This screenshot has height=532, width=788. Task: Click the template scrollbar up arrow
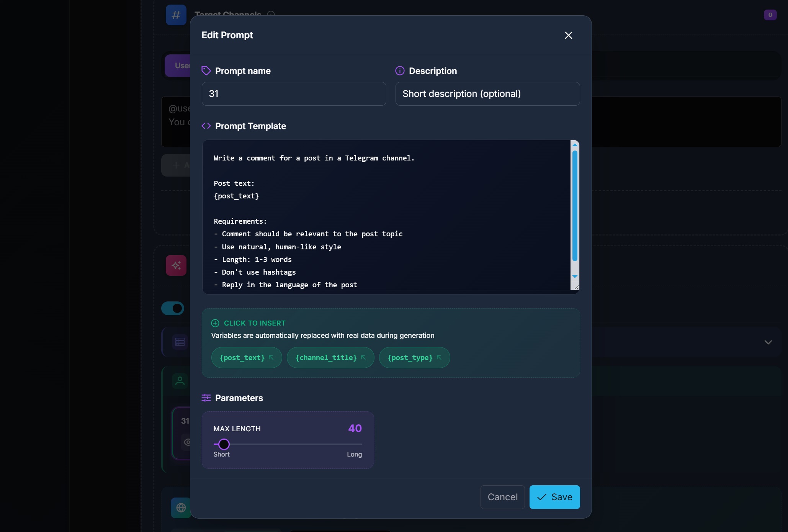575,145
